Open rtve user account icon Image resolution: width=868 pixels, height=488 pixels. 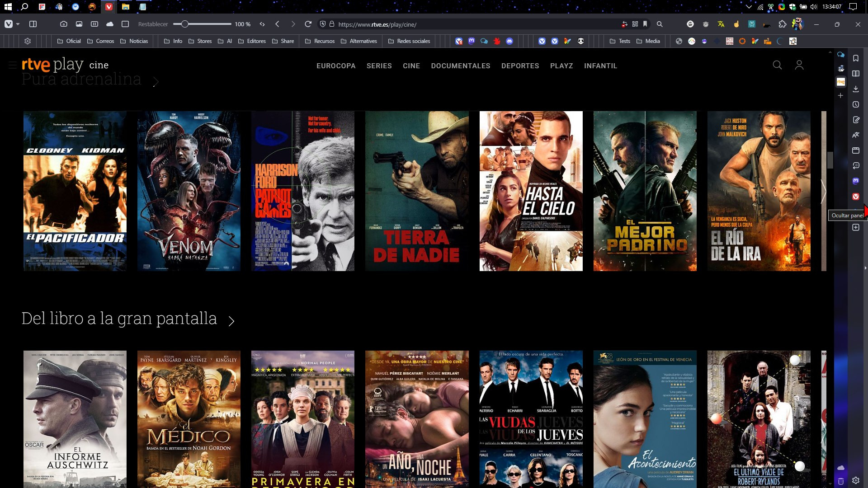click(x=799, y=65)
